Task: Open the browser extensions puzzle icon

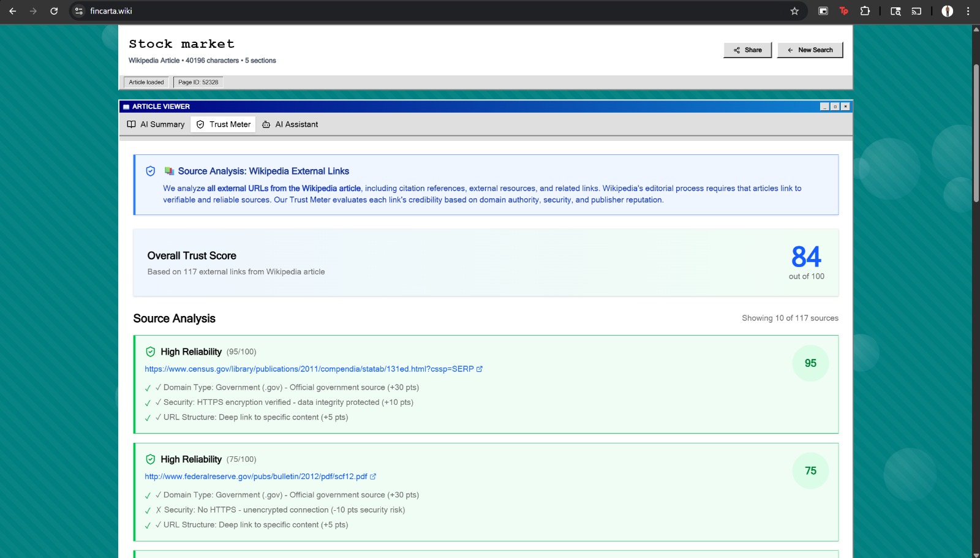Action: [865, 11]
